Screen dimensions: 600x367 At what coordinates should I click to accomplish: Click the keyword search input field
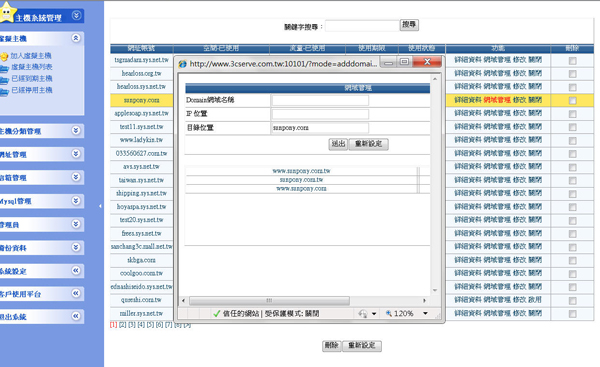pyautogui.click(x=362, y=26)
